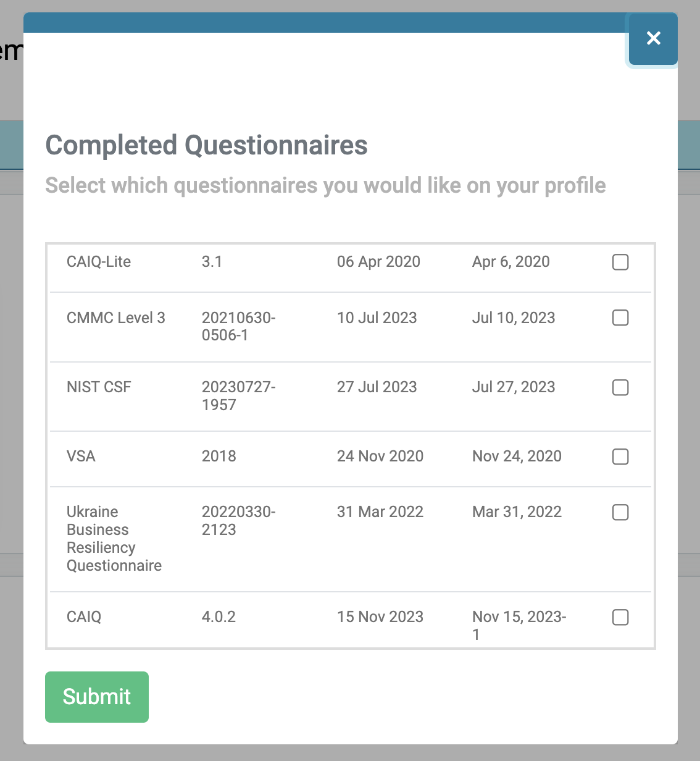Select the CMMC Level 3 row
The height and width of the screenshot is (761, 700).
tap(116, 317)
